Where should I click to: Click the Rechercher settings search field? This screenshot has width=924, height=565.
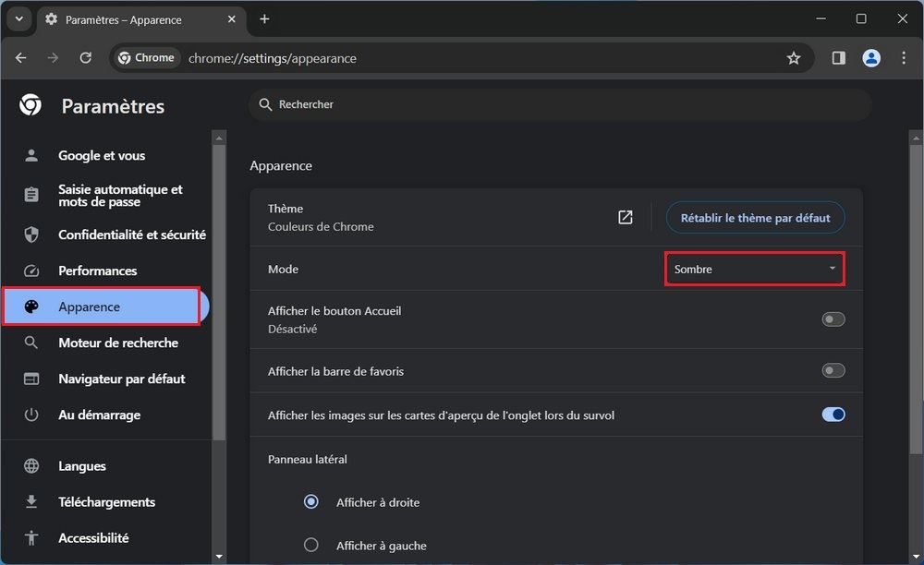coord(559,105)
